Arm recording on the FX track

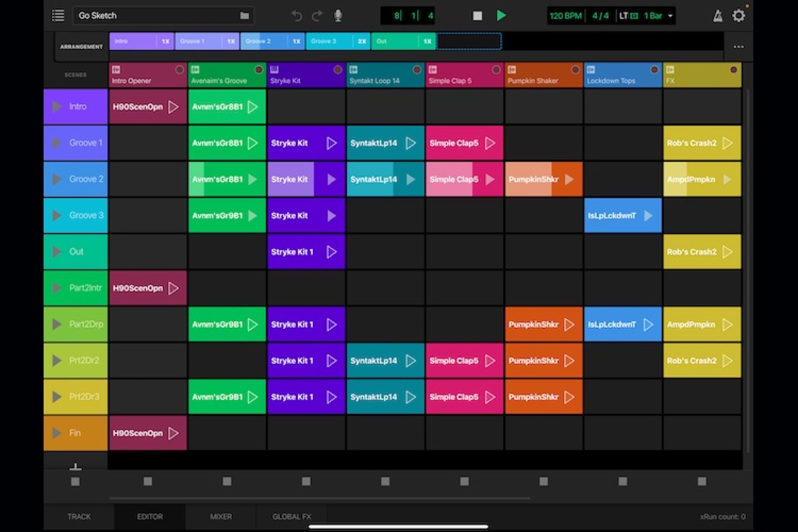coord(734,71)
